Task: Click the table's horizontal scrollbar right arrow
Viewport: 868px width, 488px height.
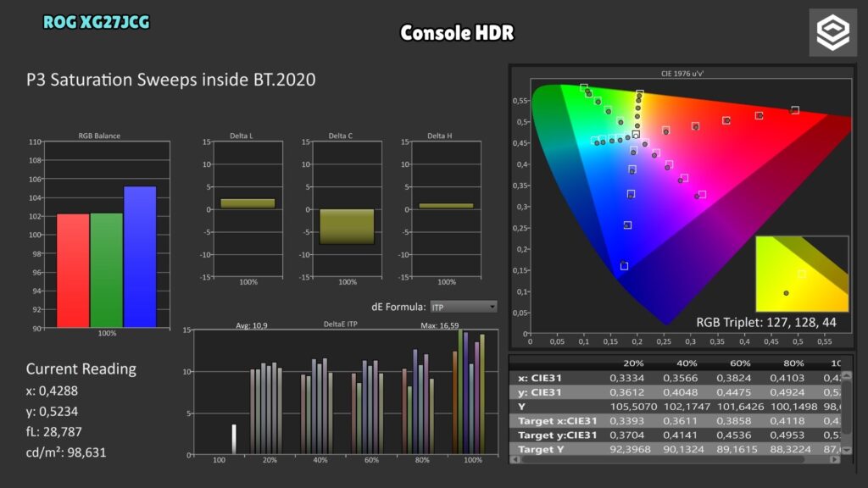Action: click(835, 459)
